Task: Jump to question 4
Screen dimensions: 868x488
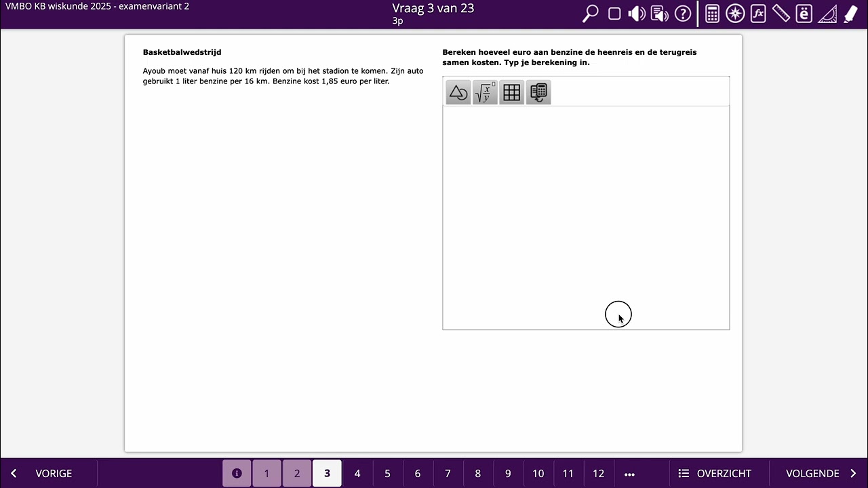Action: click(357, 473)
